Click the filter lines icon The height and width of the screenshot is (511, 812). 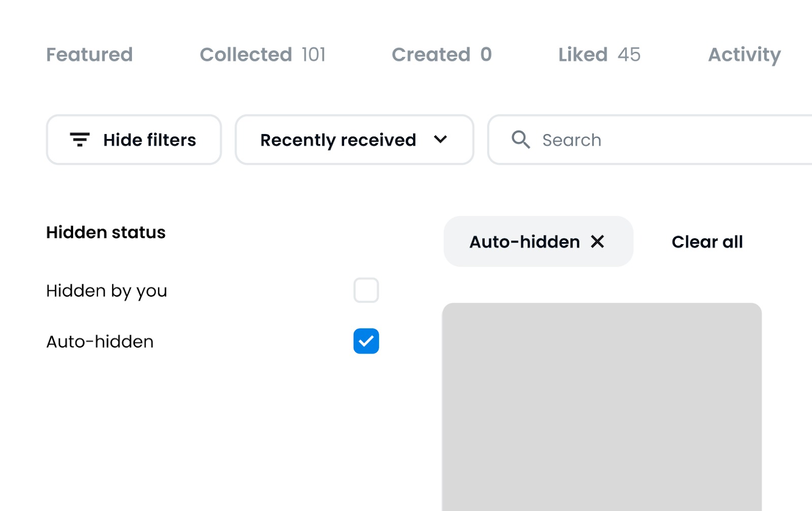point(80,140)
